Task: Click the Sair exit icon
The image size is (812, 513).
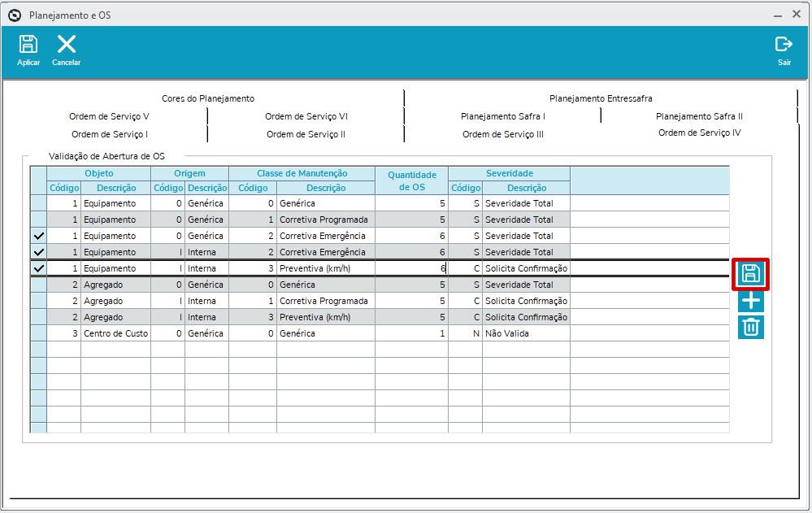Action: pos(784,45)
